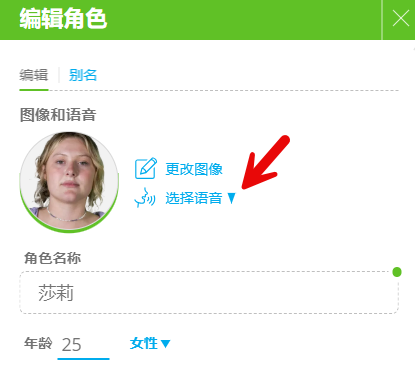Click the green dot on the name field
The width and height of the screenshot is (415, 389).
click(x=397, y=272)
